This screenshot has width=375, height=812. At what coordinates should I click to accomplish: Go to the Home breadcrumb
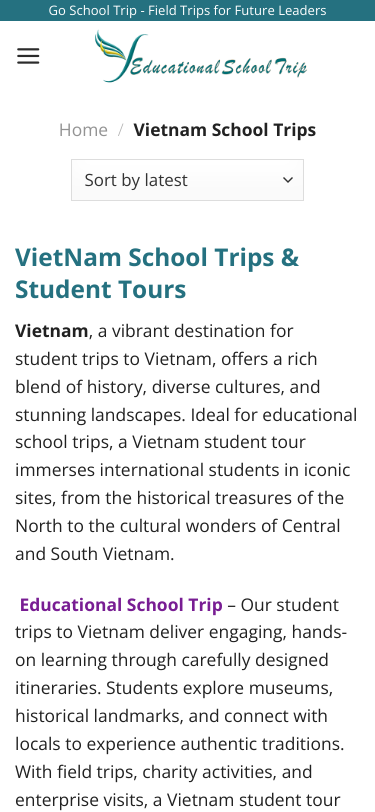(83, 129)
